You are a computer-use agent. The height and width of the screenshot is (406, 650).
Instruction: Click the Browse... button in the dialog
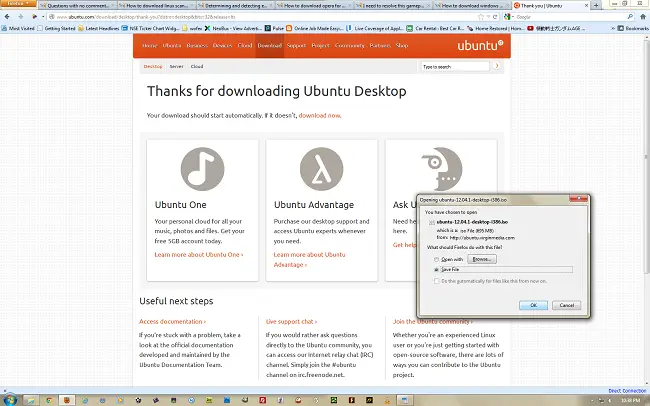click(482, 259)
